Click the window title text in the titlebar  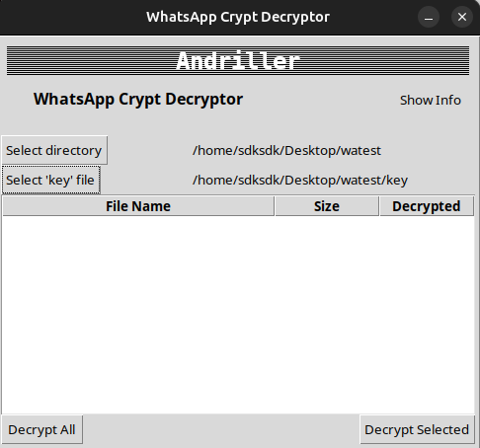click(238, 17)
